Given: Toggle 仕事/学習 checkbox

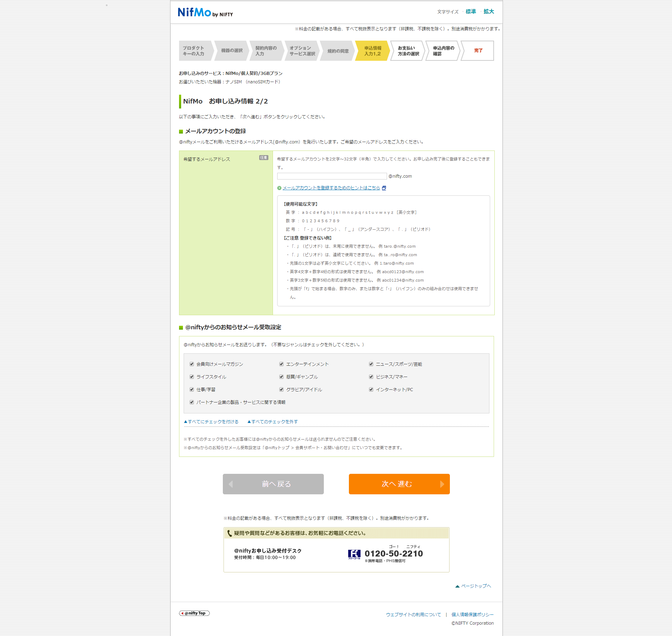Looking at the screenshot, I should (x=192, y=389).
